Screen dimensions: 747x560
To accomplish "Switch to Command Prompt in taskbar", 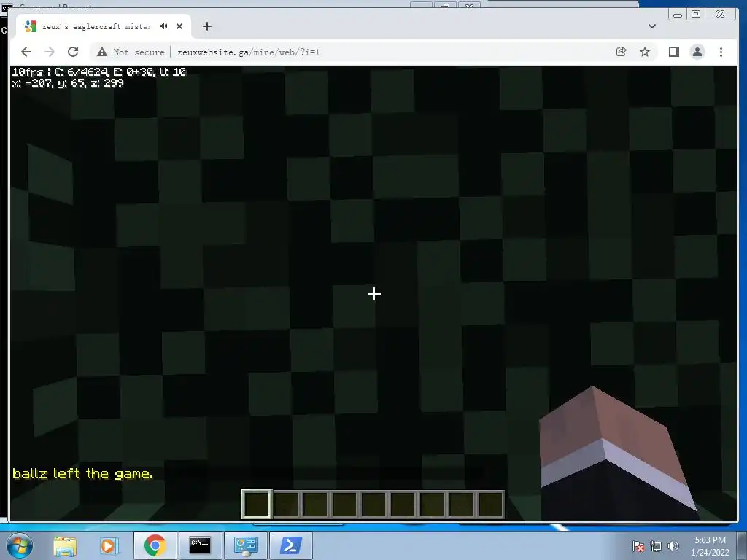I will (x=200, y=545).
